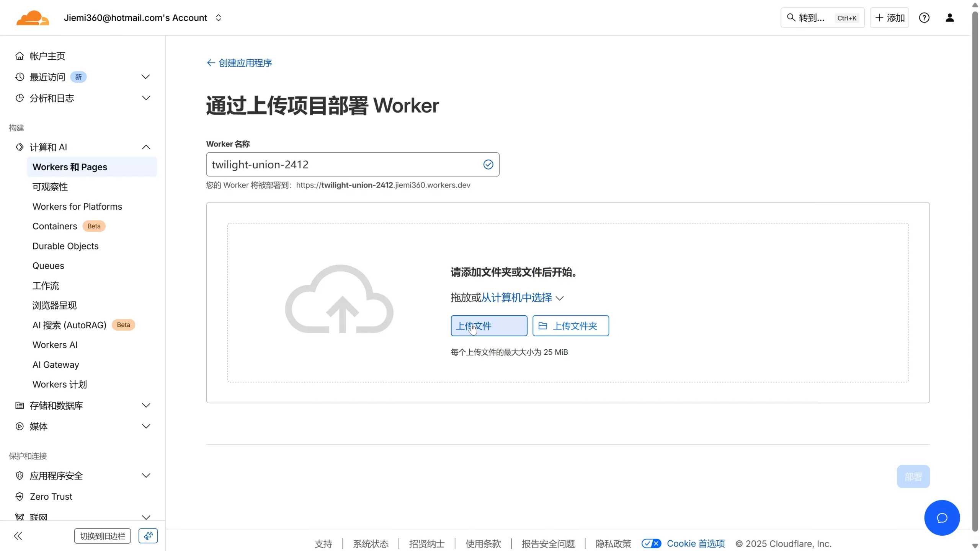
Task: Click the 上传文件 upload button
Action: coord(489,326)
